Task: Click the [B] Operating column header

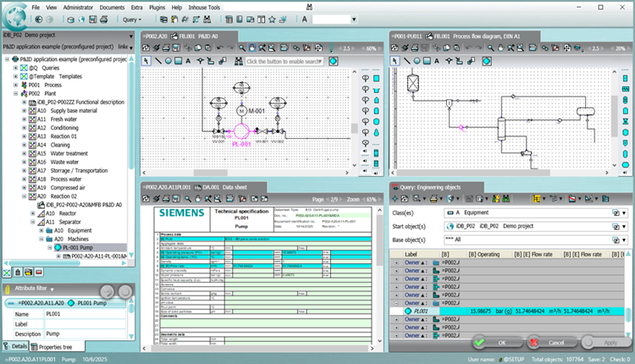Action: point(484,254)
